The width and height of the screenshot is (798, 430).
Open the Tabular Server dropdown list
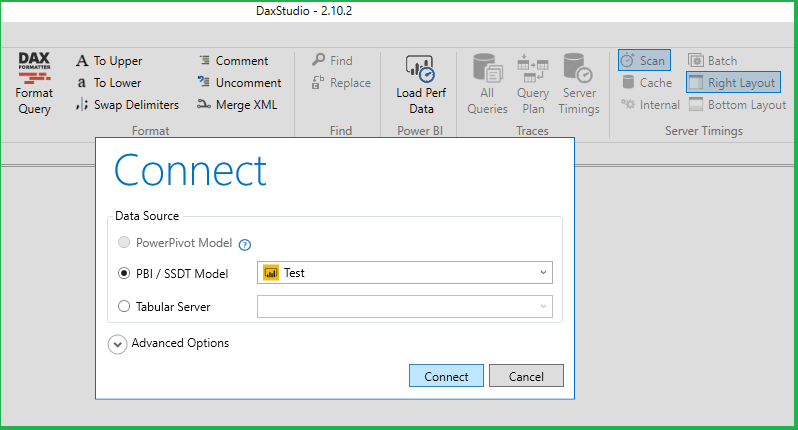(x=405, y=306)
